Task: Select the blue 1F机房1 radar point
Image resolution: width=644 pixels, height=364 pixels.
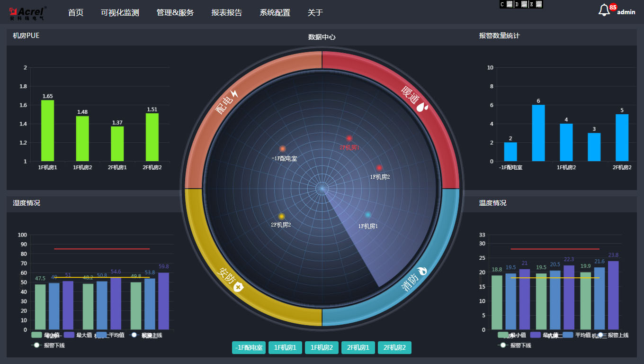Action: point(368,215)
